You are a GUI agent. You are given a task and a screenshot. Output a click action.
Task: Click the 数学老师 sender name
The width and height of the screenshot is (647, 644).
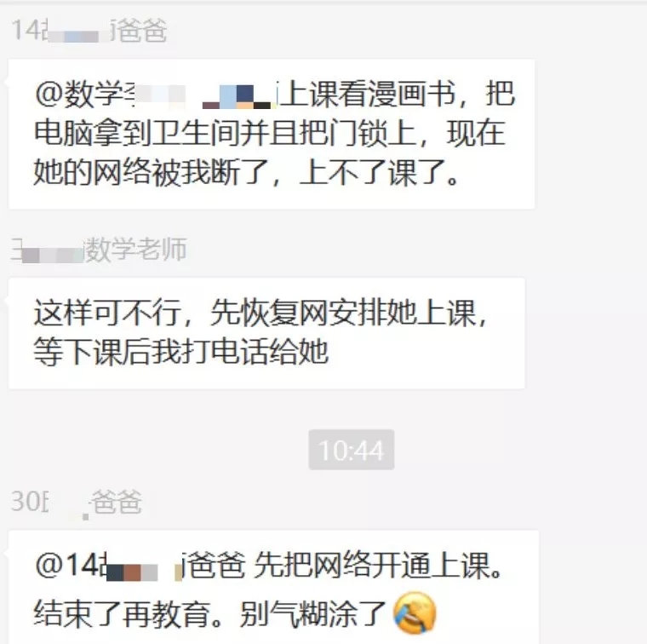coord(99,250)
